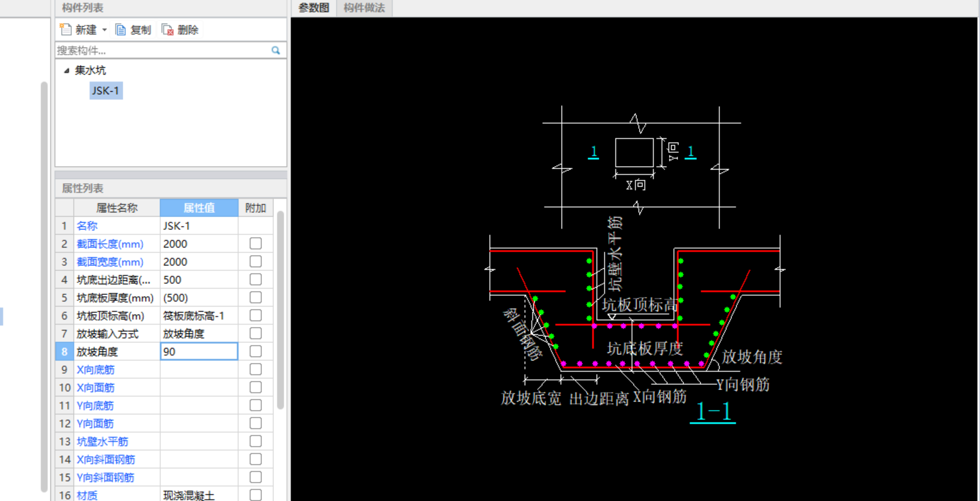
Task: Collapse the 集水坑 tree node
Action: [66, 70]
